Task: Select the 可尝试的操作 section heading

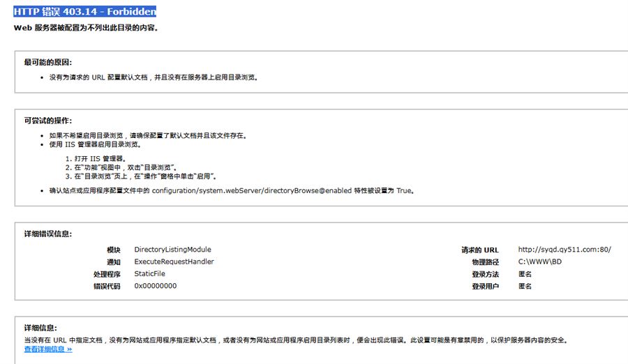Action: tap(47, 121)
